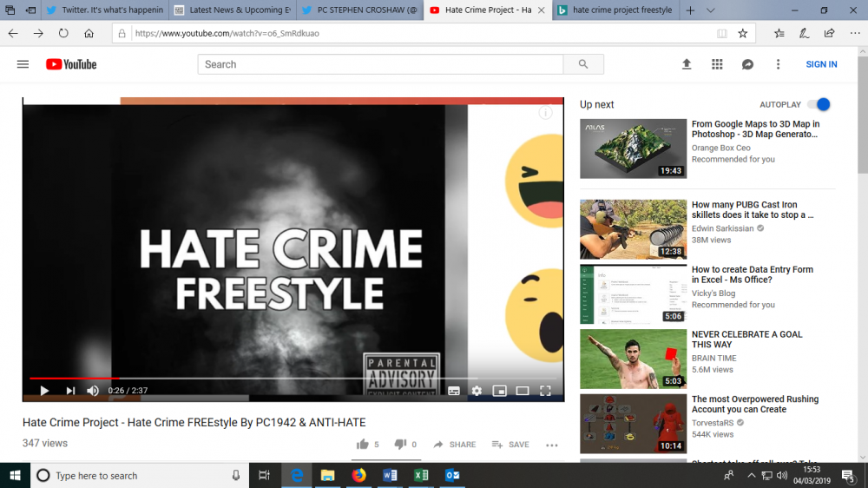Open the YouTube settings three-dot menu

pos(778,64)
